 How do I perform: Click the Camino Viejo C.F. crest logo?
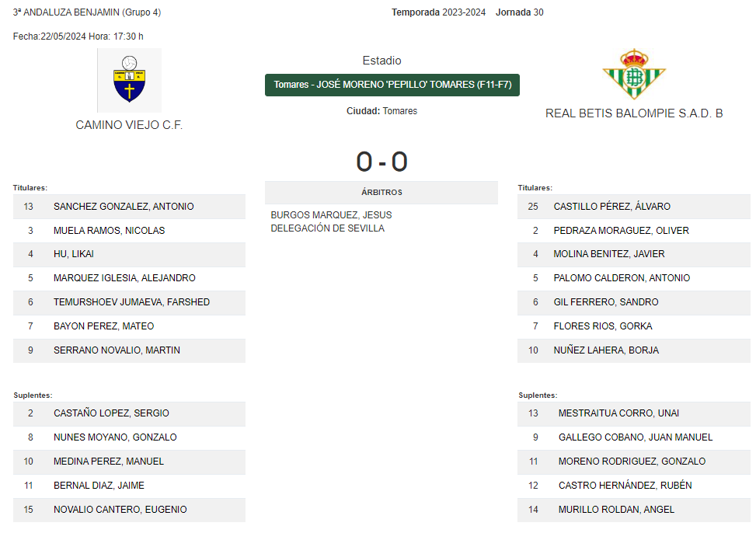pos(129,80)
